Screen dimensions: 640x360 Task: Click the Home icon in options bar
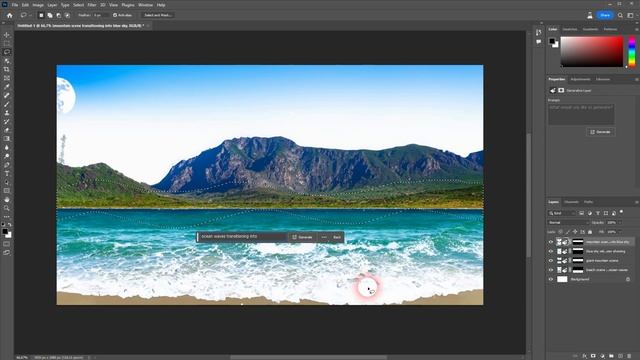coord(9,15)
